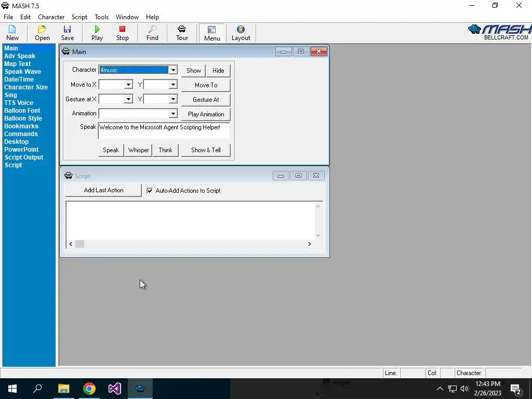Image resolution: width=532 pixels, height=399 pixels.
Task: Toggle the Menu toolbar button
Action: coord(212,33)
